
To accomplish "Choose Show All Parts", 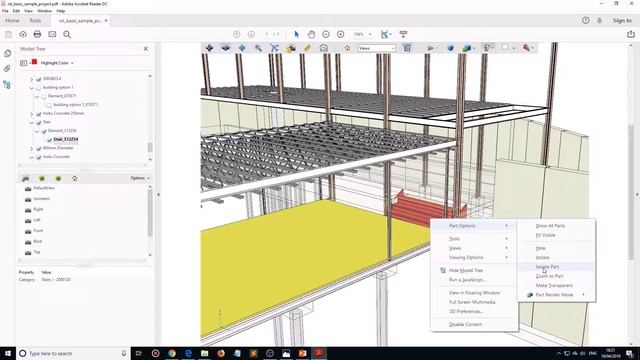I will (550, 225).
